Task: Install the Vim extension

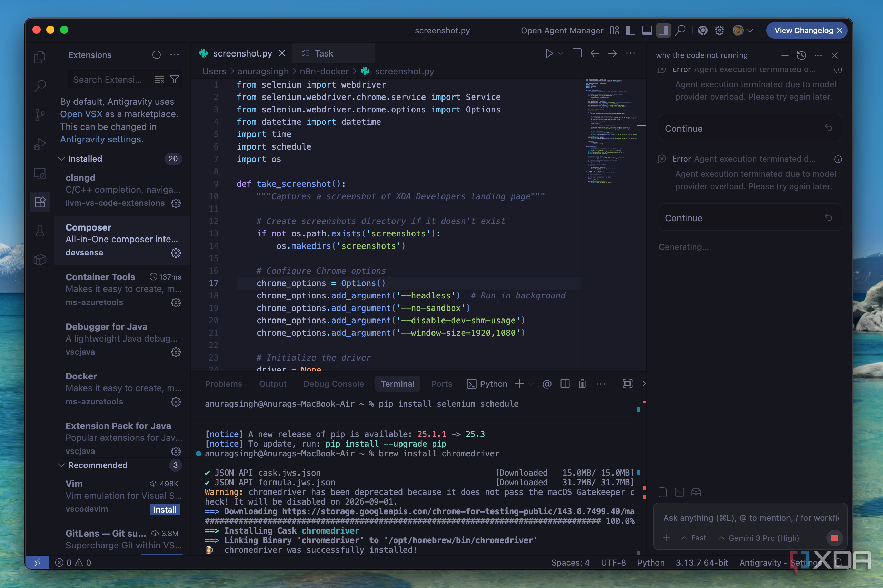Action: click(165, 509)
